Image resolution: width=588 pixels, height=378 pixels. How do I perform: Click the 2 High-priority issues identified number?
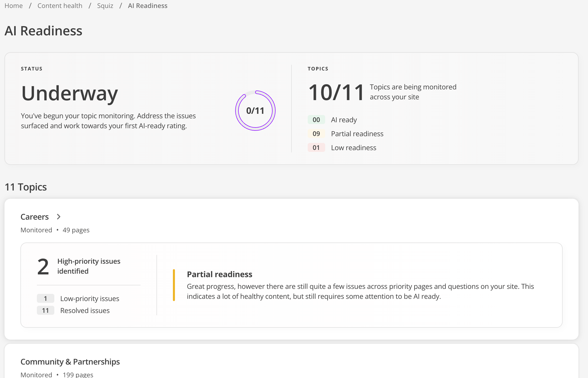(43, 266)
